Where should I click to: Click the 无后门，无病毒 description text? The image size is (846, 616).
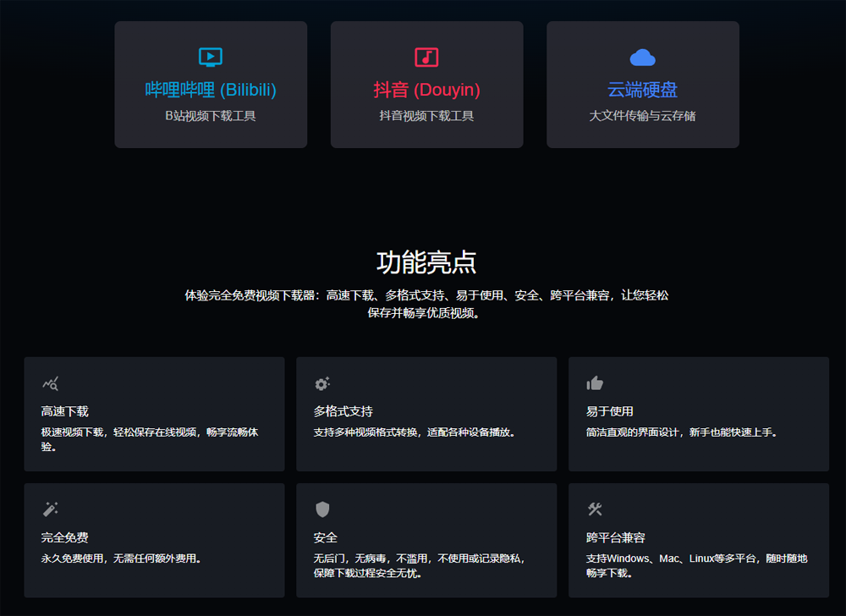tap(420, 565)
